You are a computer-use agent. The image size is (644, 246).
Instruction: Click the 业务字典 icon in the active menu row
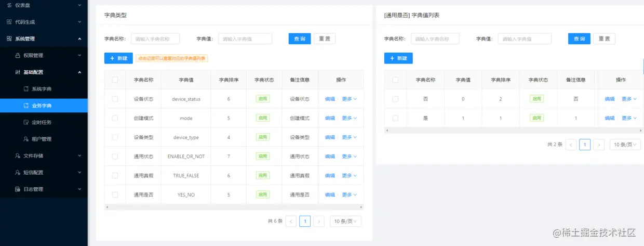(x=26, y=106)
